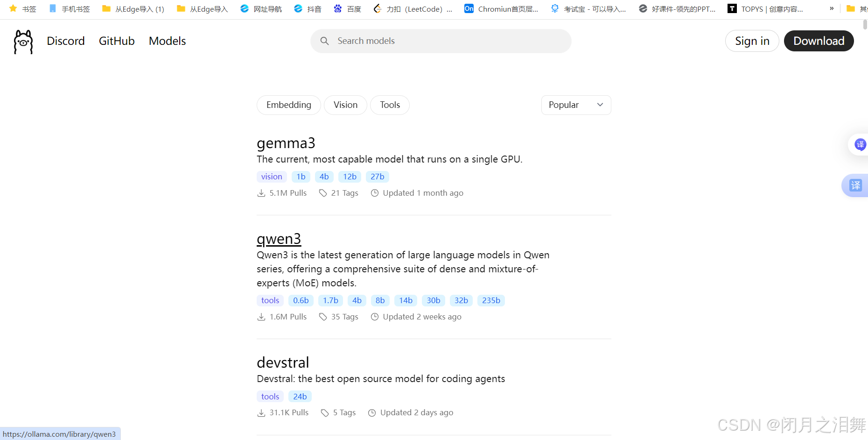
Task: Go to Discord link
Action: point(66,41)
